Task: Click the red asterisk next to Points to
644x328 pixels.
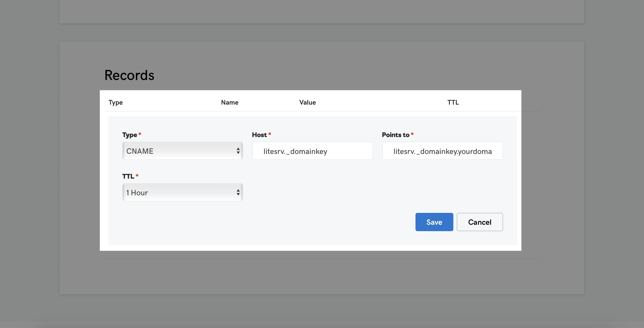Action: [x=412, y=134]
